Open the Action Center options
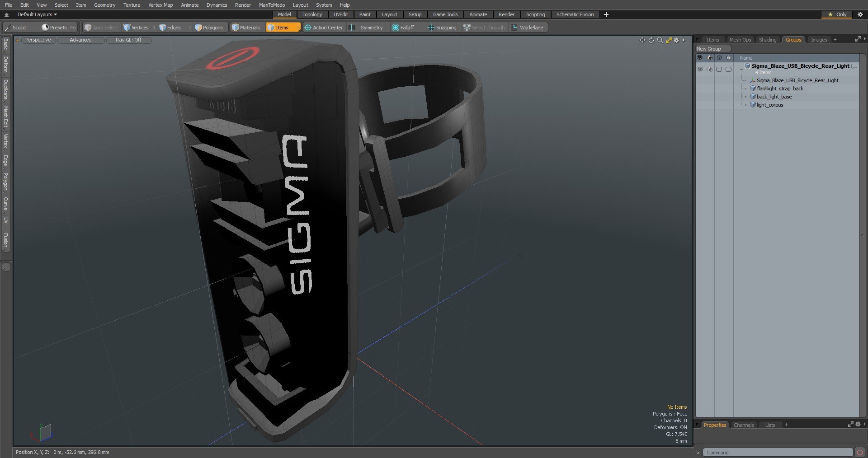 (x=324, y=28)
